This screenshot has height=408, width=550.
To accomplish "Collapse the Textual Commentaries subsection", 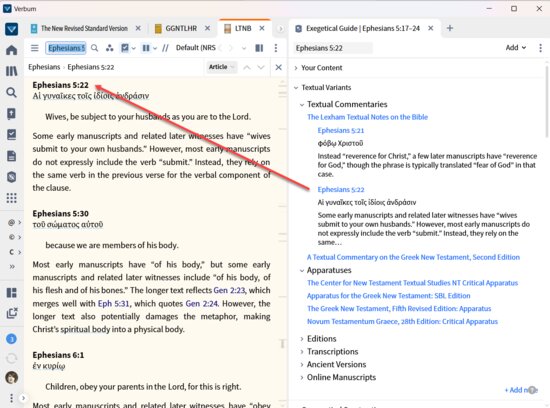I will [x=302, y=105].
